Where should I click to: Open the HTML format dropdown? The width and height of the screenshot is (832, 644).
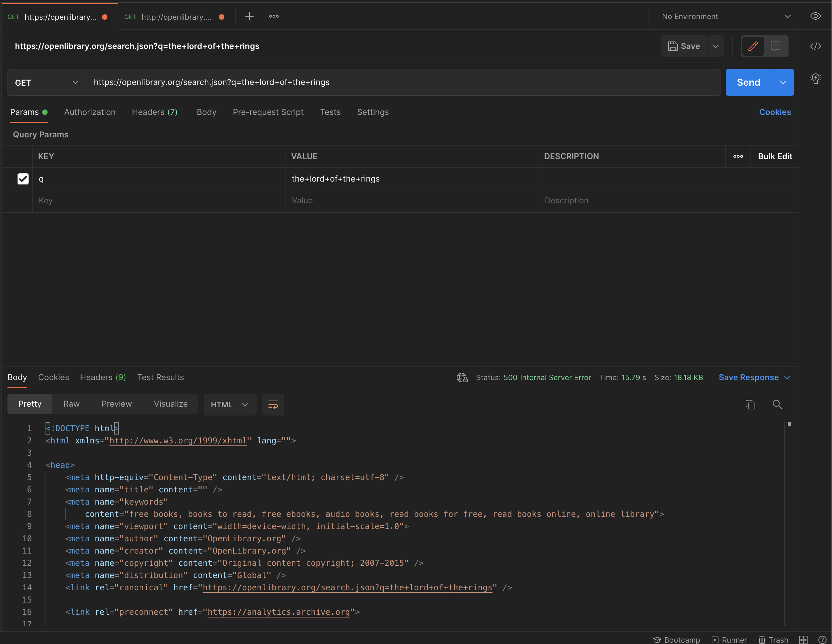pos(230,404)
